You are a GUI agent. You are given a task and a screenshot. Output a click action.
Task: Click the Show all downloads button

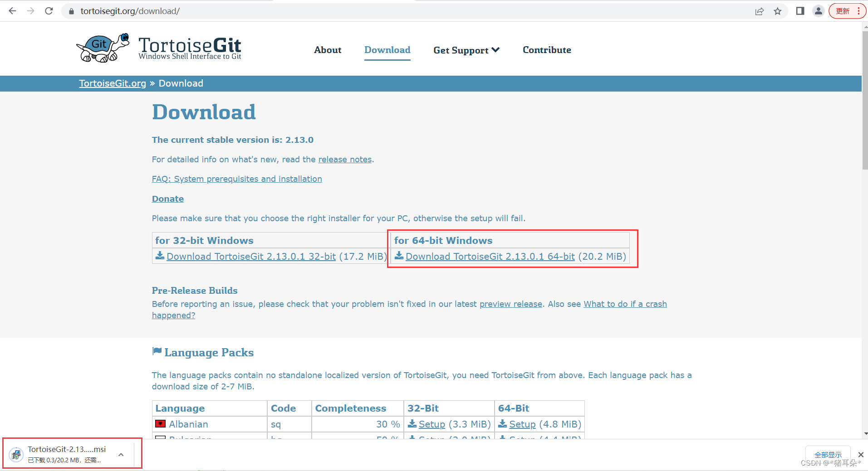pyautogui.click(x=828, y=455)
